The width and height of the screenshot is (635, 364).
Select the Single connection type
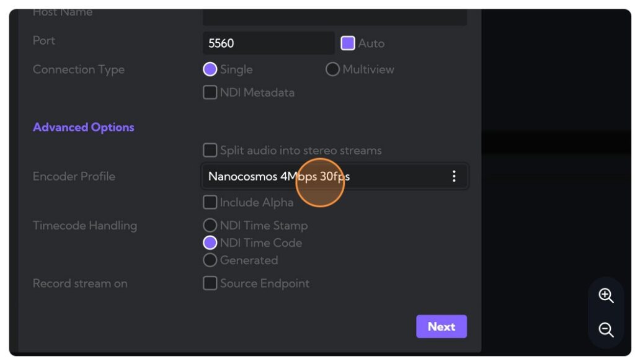coord(210,69)
